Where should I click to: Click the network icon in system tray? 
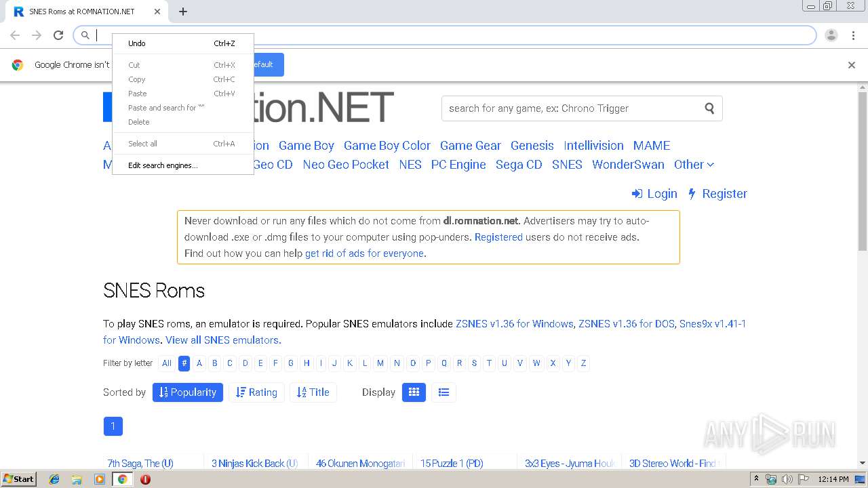coord(772,479)
